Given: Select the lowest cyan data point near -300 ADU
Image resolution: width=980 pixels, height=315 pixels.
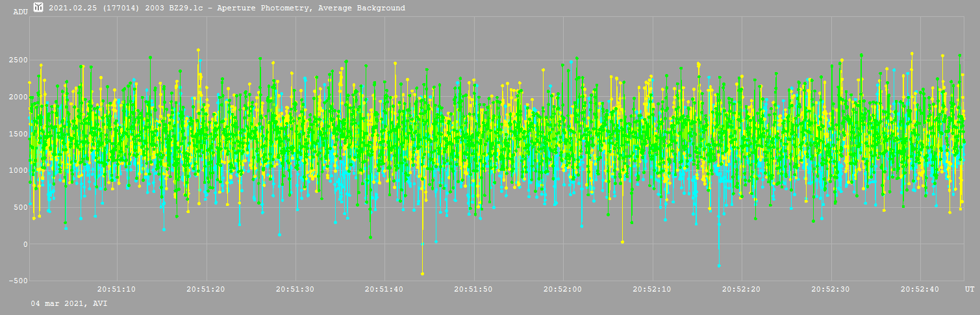Looking at the screenshot, I should pyautogui.click(x=719, y=266).
